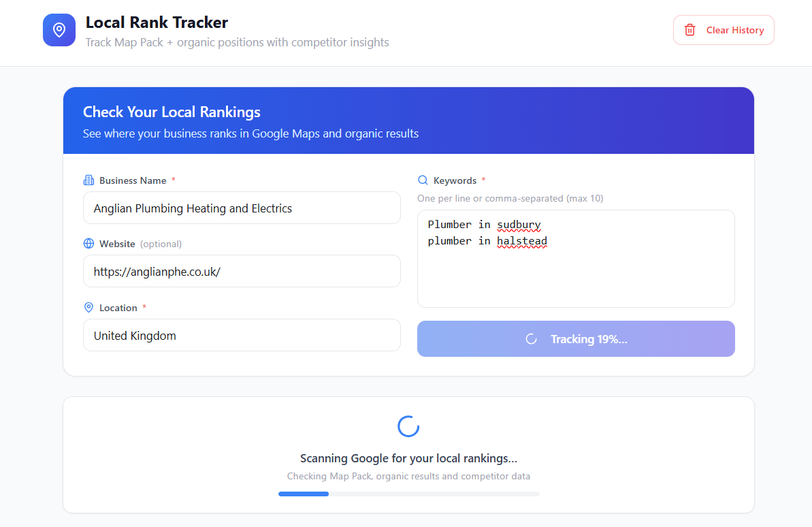Click the Check Your Local Rankings header banner
The image size is (812, 527).
[408, 121]
